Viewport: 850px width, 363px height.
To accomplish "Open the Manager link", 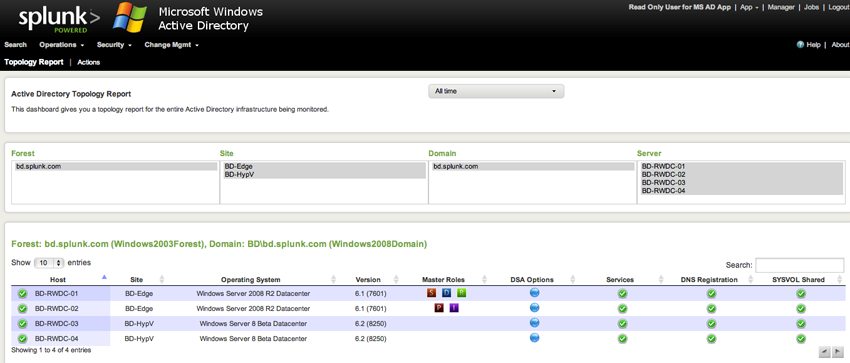I will (x=781, y=8).
